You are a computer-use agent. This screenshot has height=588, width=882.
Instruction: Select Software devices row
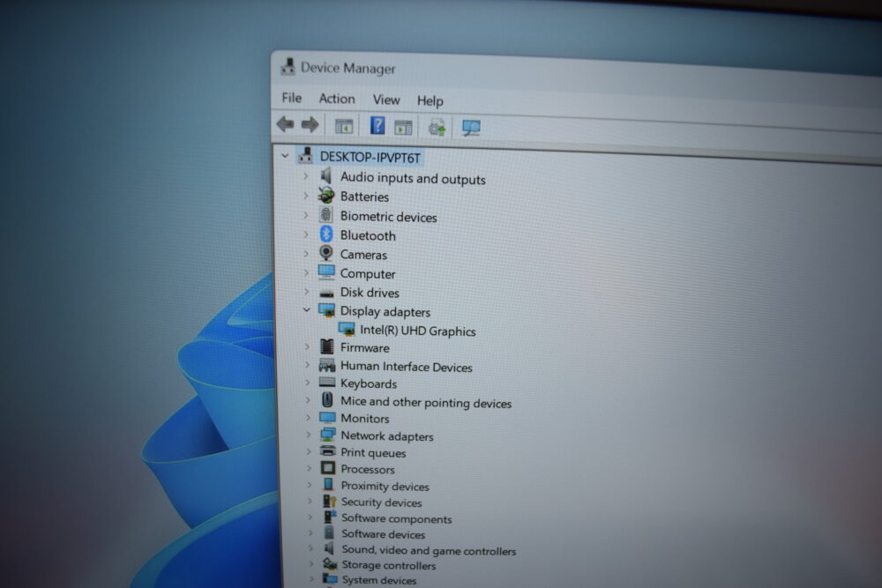(x=384, y=534)
